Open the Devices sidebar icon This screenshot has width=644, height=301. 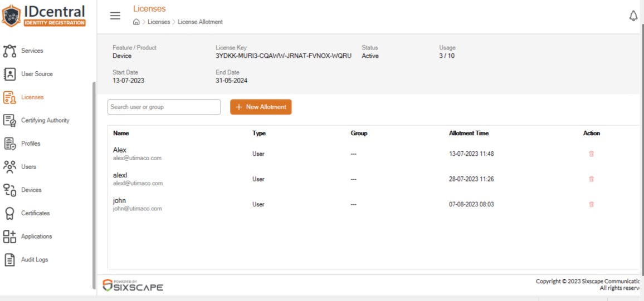click(x=9, y=190)
